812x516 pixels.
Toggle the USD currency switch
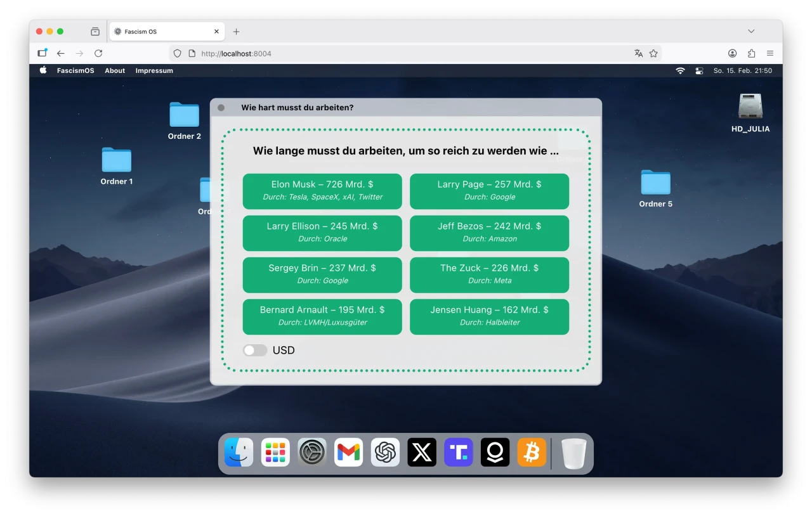click(255, 350)
